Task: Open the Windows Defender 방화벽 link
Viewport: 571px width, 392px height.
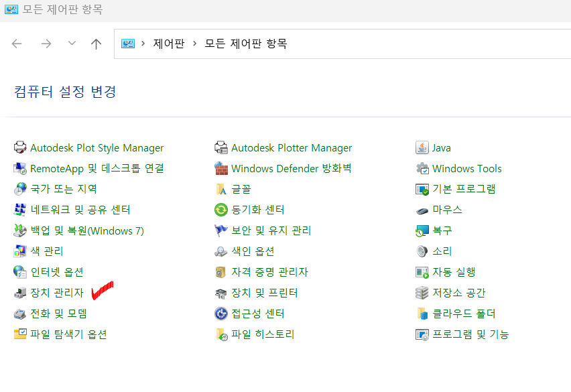Action: pos(292,168)
